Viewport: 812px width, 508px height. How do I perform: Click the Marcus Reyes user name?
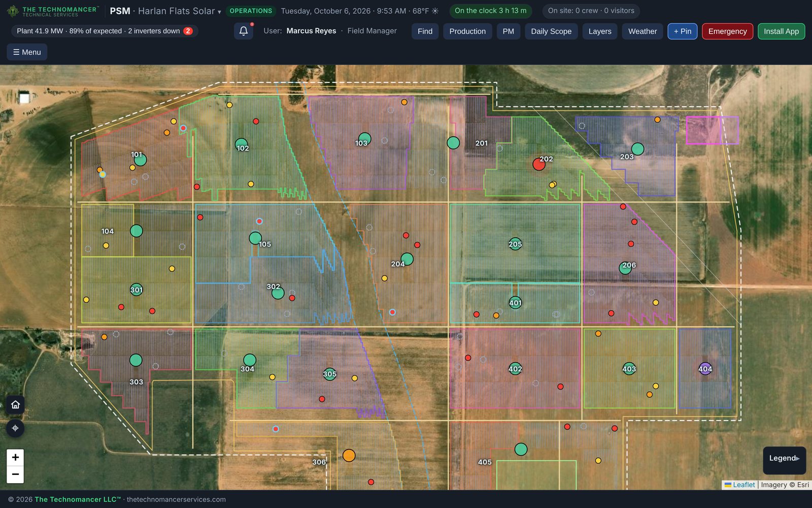pyautogui.click(x=311, y=31)
